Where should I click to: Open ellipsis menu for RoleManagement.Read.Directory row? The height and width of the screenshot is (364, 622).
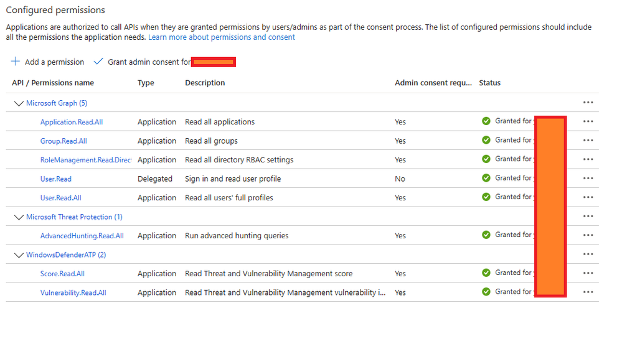[588, 159]
